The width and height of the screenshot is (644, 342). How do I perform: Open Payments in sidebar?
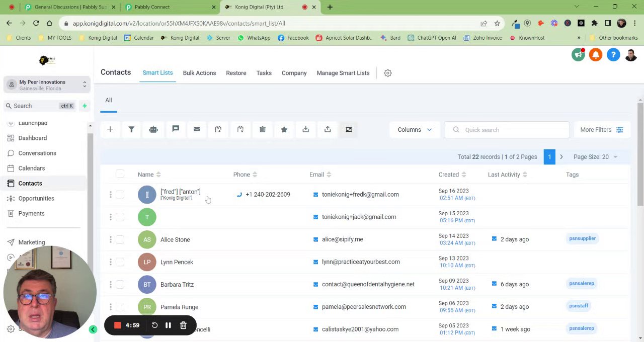pos(31,213)
